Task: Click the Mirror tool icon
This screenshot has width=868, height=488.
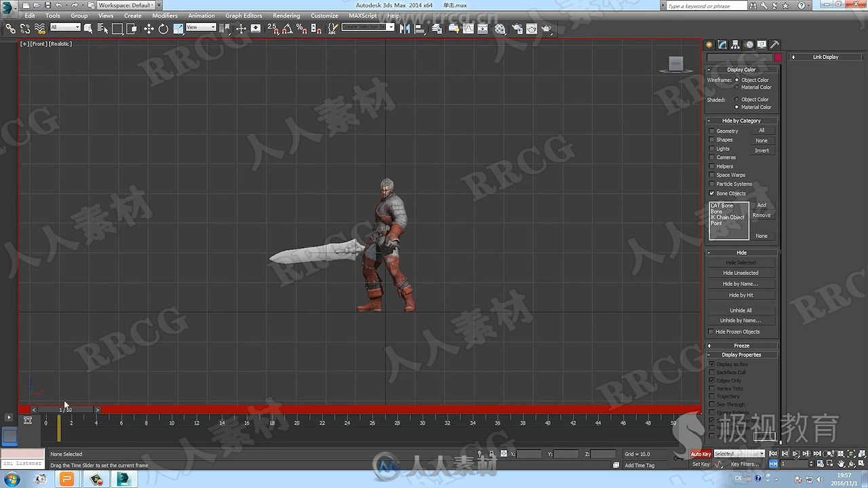Action: 405,28
